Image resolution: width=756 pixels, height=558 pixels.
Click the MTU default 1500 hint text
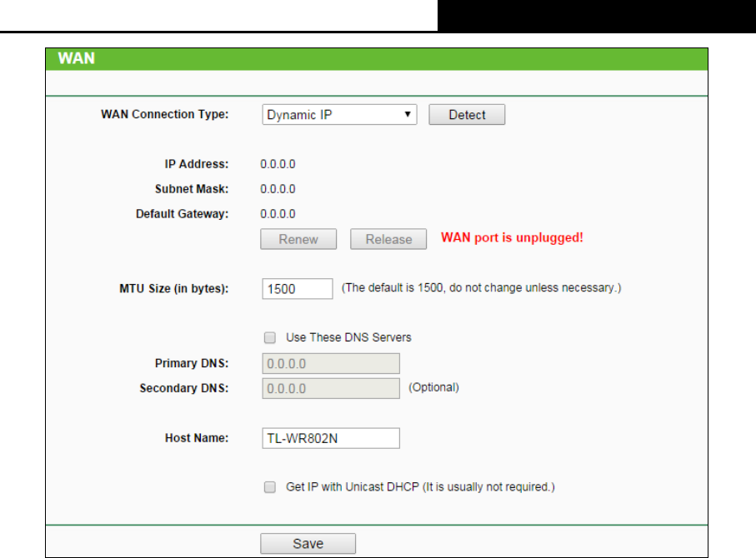tap(481, 287)
